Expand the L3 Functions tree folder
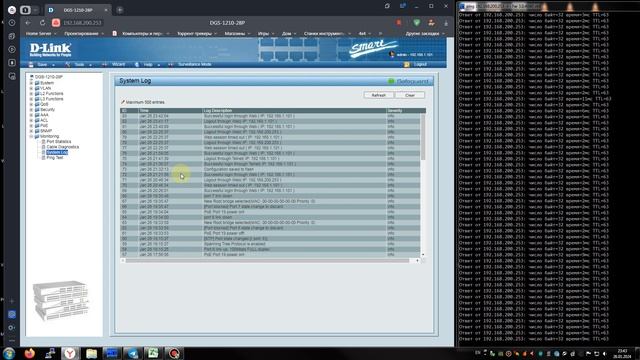640x360 pixels. [x=31, y=99]
